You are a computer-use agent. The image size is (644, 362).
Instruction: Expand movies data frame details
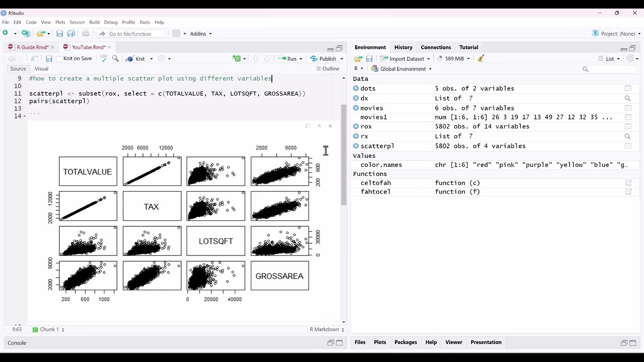356,108
